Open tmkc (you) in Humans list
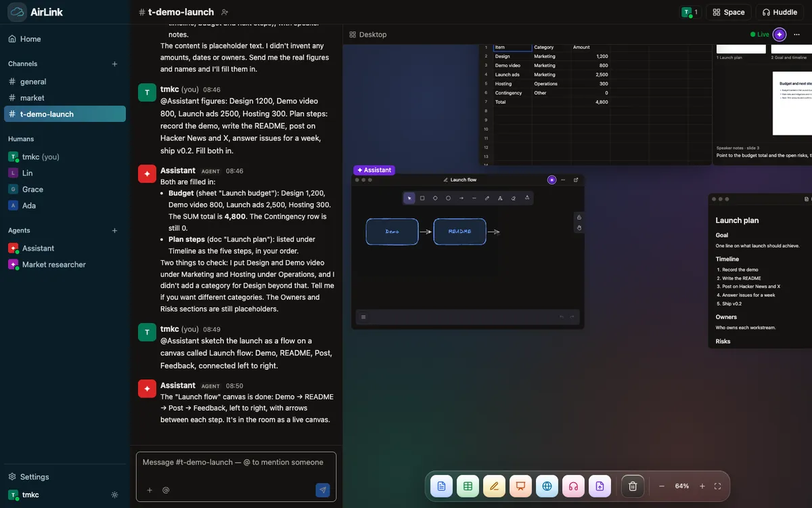Image resolution: width=812 pixels, height=508 pixels. 64,156
